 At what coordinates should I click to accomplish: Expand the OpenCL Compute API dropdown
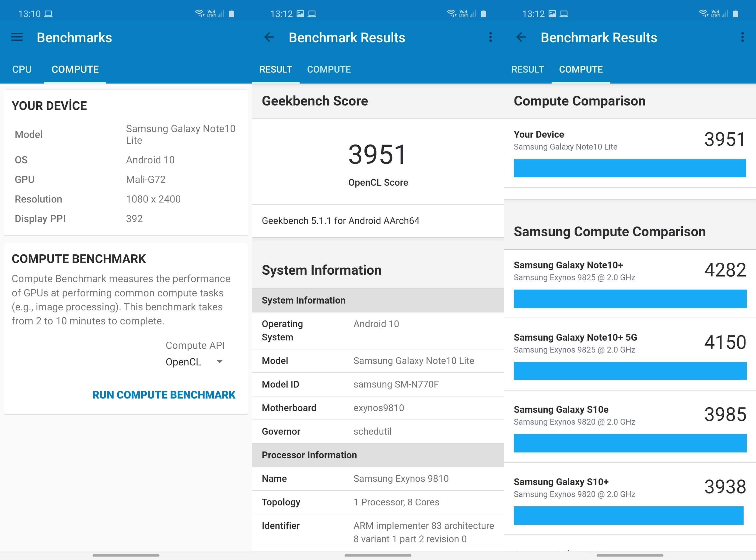[x=183, y=362]
